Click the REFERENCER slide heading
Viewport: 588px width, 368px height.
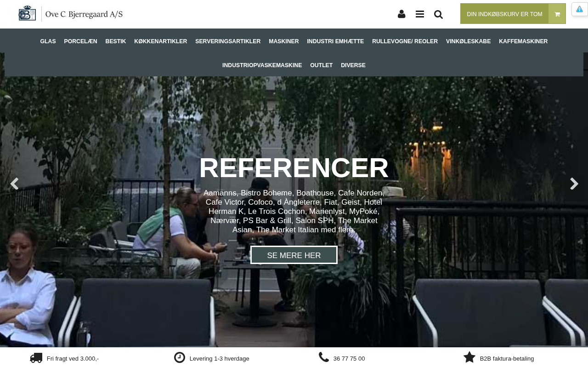294,168
